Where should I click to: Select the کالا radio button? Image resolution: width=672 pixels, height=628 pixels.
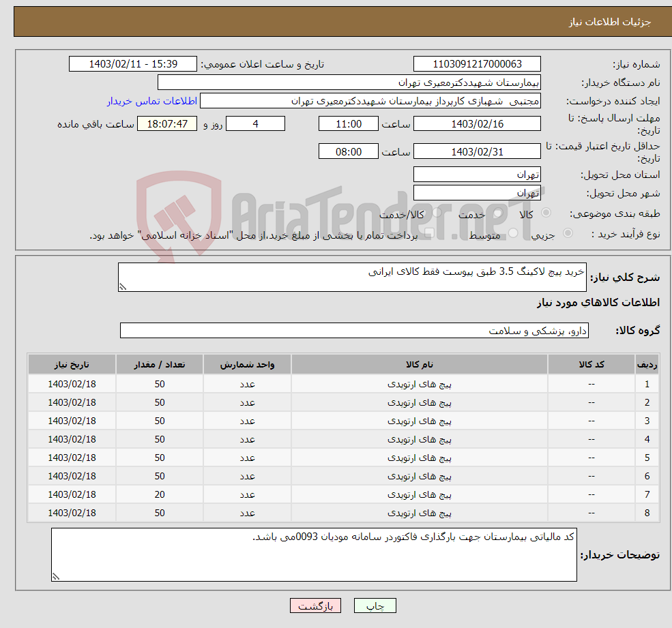tap(546, 213)
